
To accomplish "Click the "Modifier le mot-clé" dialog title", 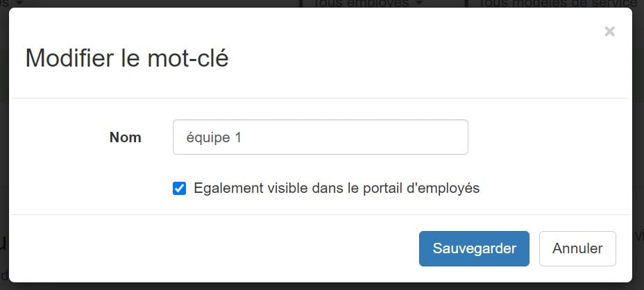I will 127,58.
